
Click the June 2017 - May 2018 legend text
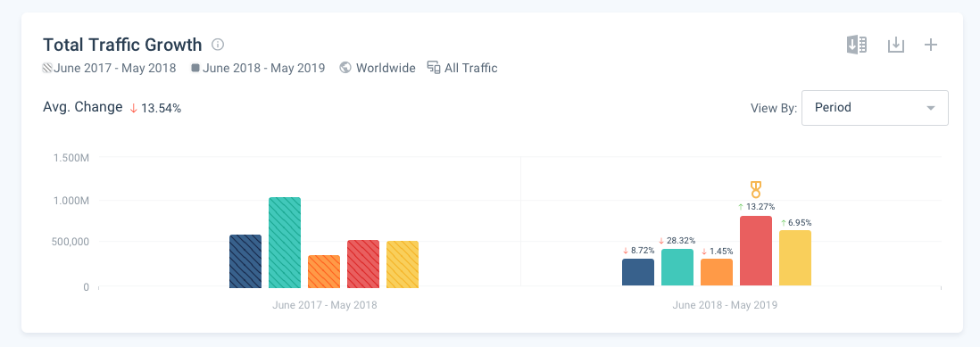pos(115,68)
